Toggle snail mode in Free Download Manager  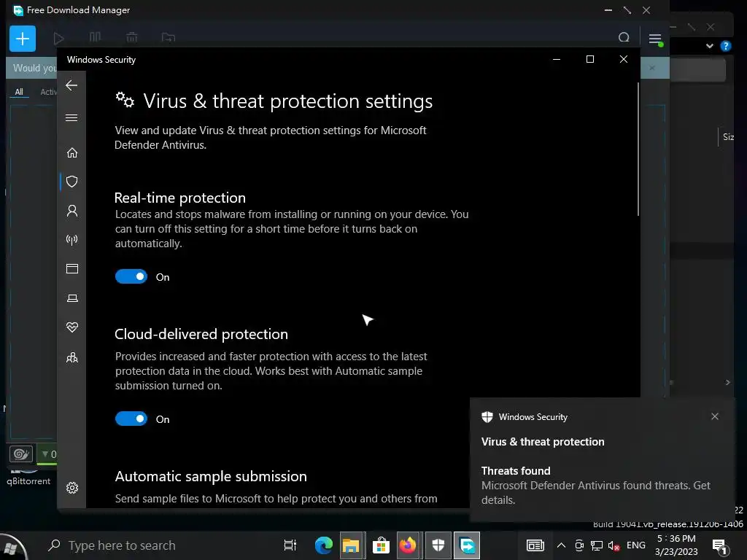(21, 454)
